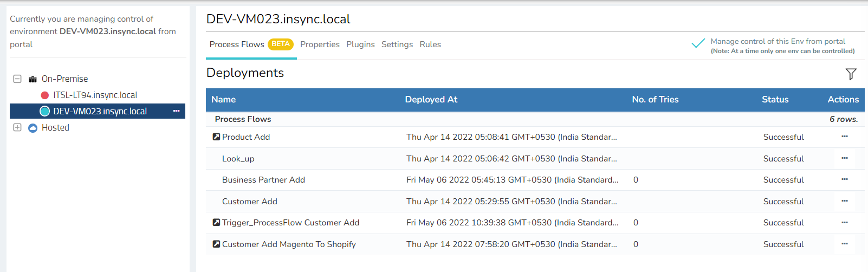Screen dimensions: 868x272
Task: Click the Deployed At column header
Action: [431, 100]
